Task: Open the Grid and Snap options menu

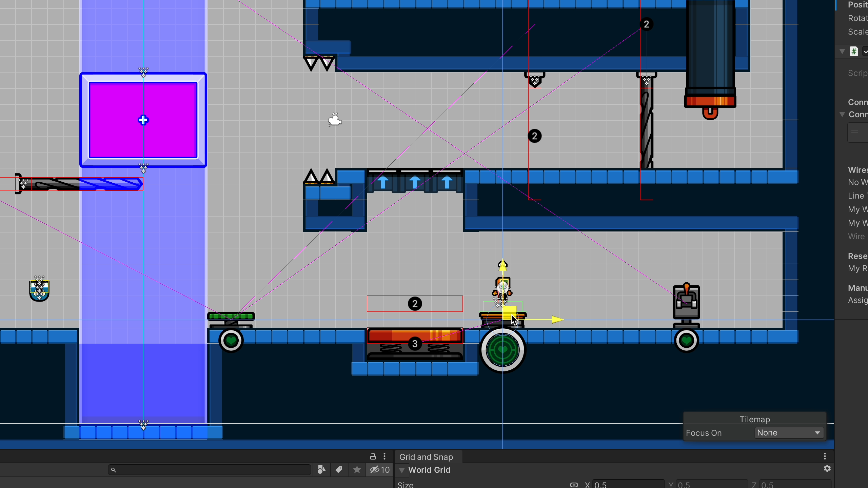Action: (x=825, y=456)
